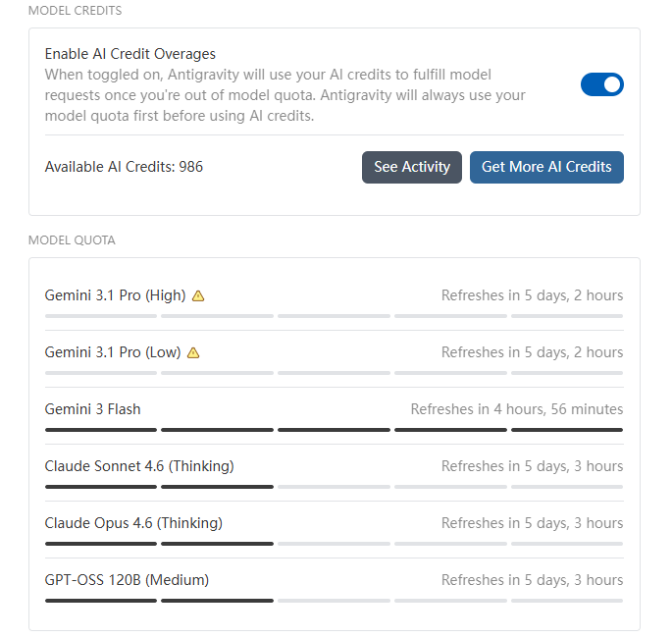The height and width of the screenshot is (638, 672).
Task: Select the Claude Opus 4.6 (Thinking) label
Action: click(133, 523)
